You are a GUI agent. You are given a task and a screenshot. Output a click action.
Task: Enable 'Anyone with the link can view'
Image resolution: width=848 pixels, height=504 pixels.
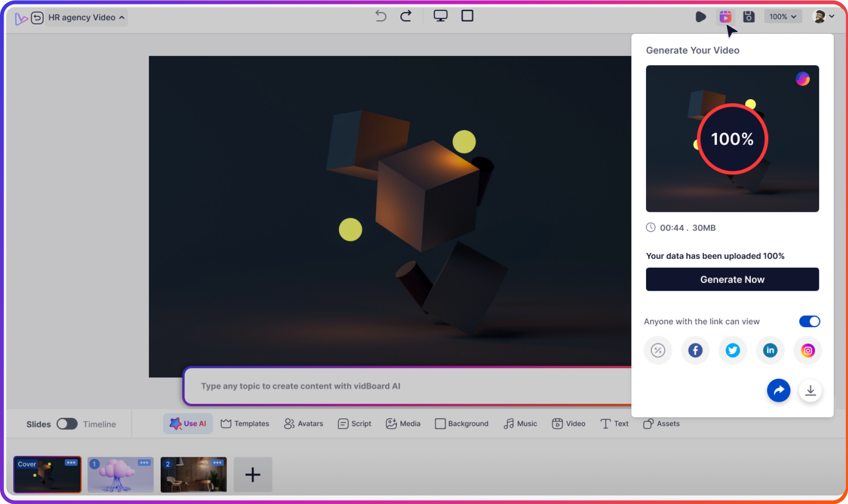click(x=809, y=321)
